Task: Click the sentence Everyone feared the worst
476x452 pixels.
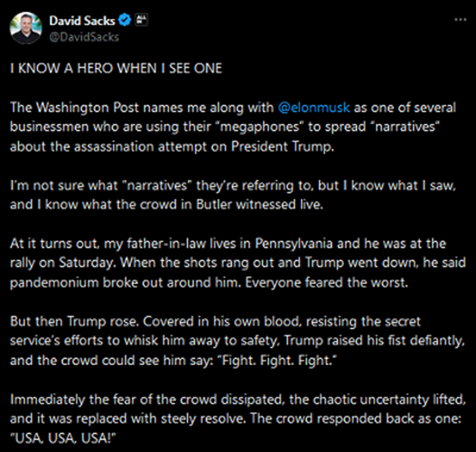Action: pyautogui.click(x=326, y=283)
